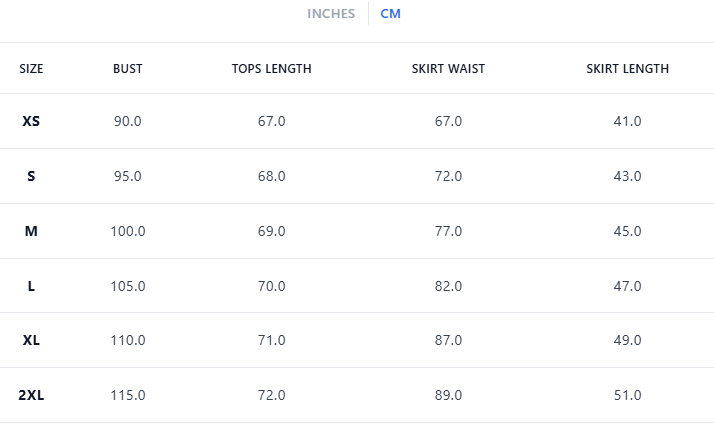The width and height of the screenshot is (714, 433).
Task: Click the SKIRT LENGTH column header
Action: pyautogui.click(x=627, y=69)
